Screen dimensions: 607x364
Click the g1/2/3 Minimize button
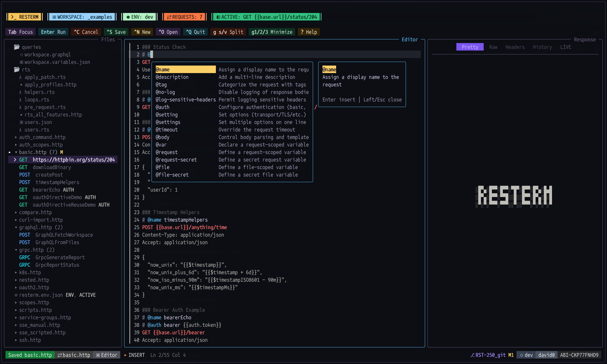[272, 32]
